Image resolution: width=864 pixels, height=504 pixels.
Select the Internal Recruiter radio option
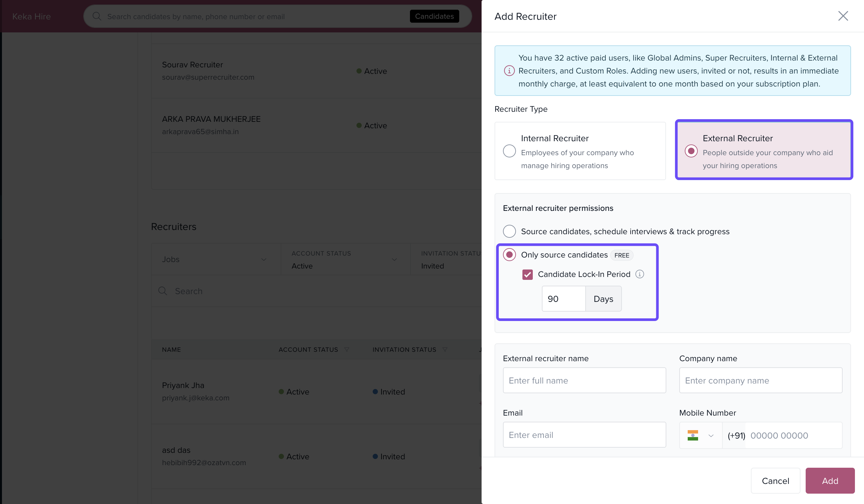point(509,151)
